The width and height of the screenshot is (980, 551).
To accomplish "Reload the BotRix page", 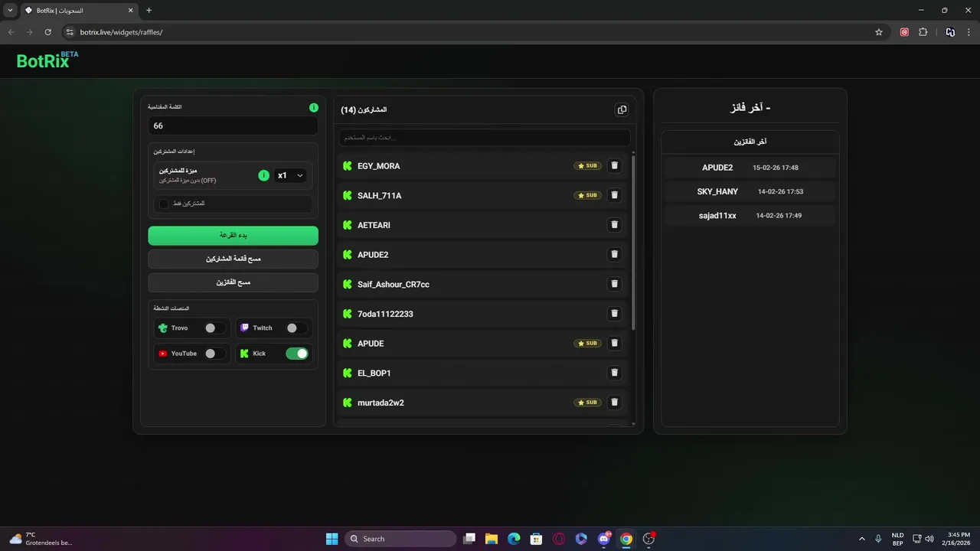I will [47, 32].
